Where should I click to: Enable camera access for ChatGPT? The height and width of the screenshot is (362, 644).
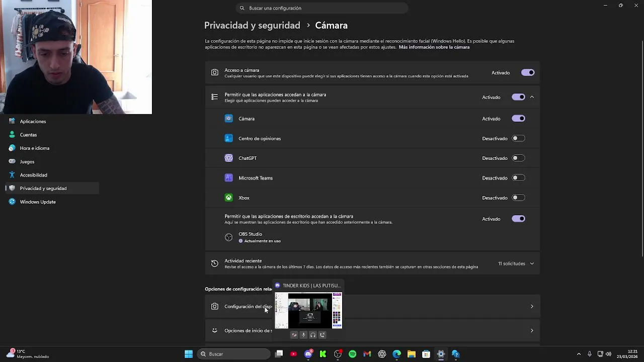(x=518, y=158)
